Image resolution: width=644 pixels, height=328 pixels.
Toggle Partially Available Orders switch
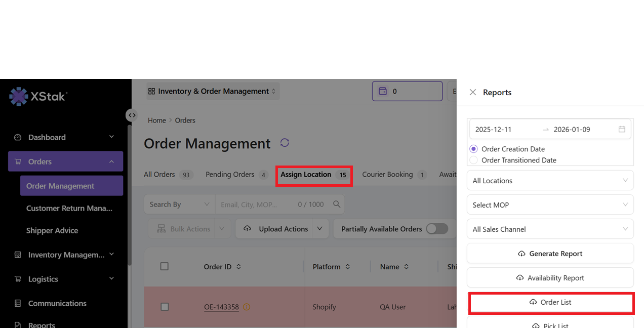tap(437, 229)
